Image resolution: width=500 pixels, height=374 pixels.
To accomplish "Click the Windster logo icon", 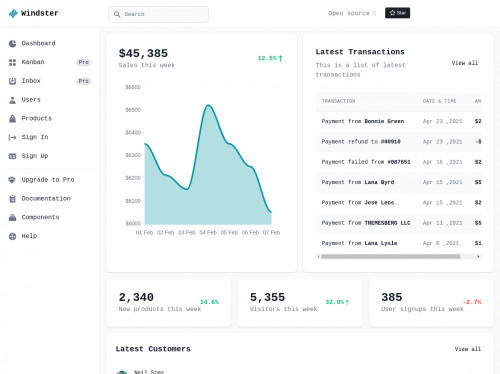I will 13,13.
